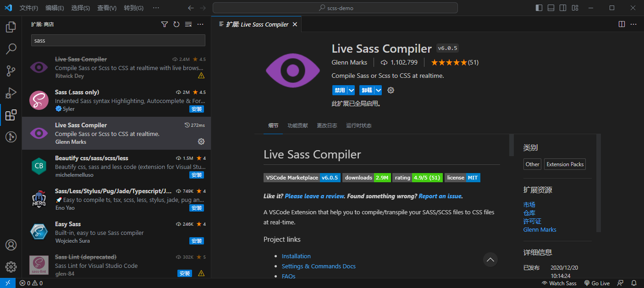Image resolution: width=644 pixels, height=288 pixels.
Task: Toggle the primary sidebar visibility
Action: tap(539, 8)
